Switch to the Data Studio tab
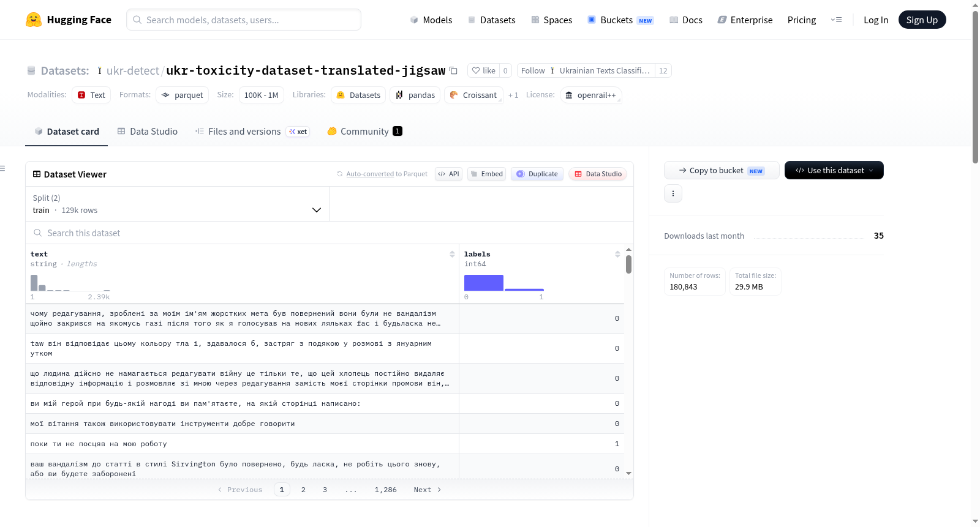 click(x=148, y=131)
